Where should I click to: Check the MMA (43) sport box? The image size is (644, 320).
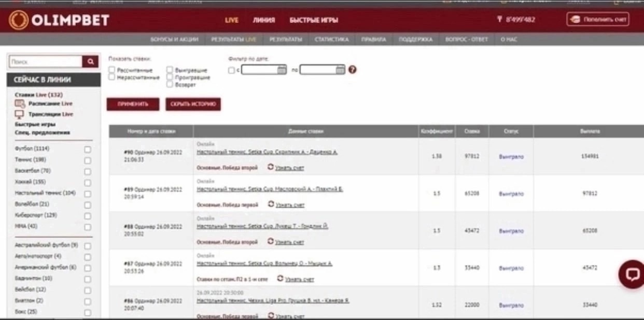coord(88,227)
